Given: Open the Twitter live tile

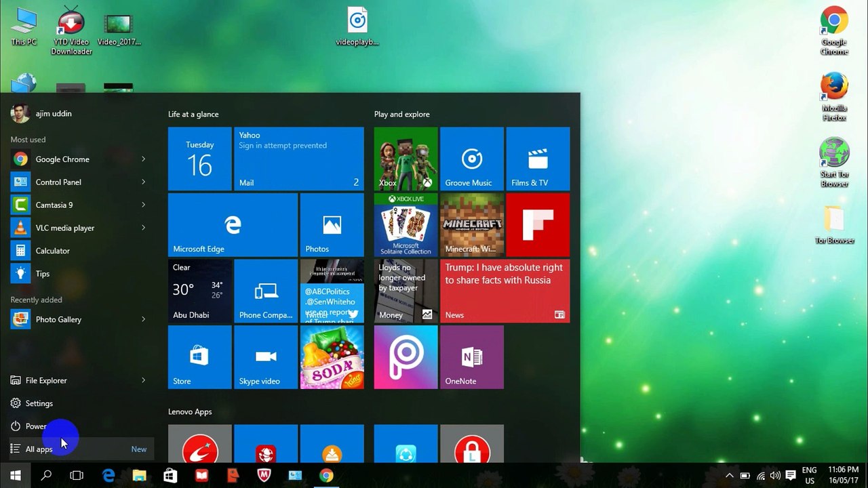Looking at the screenshot, I should (332, 291).
